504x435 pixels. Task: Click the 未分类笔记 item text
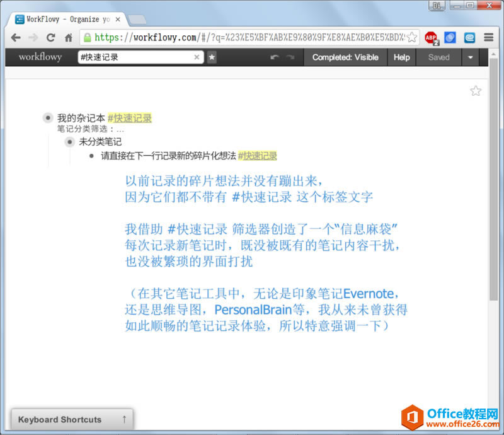[100, 142]
